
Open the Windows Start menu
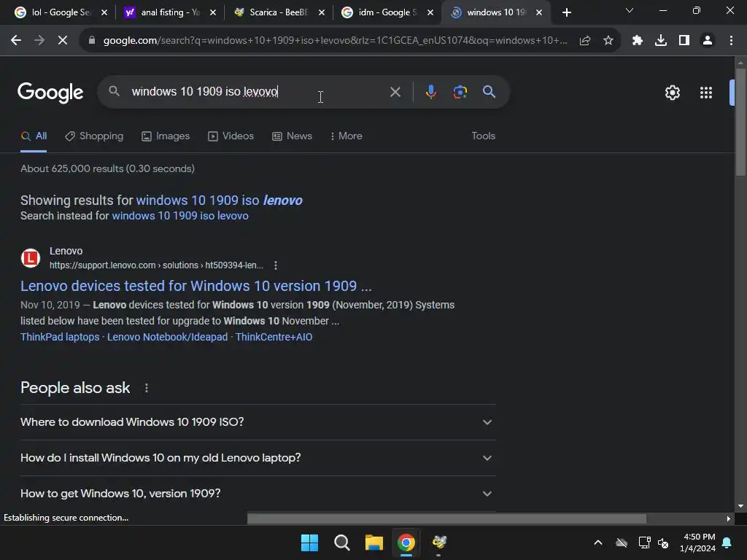[x=309, y=542]
